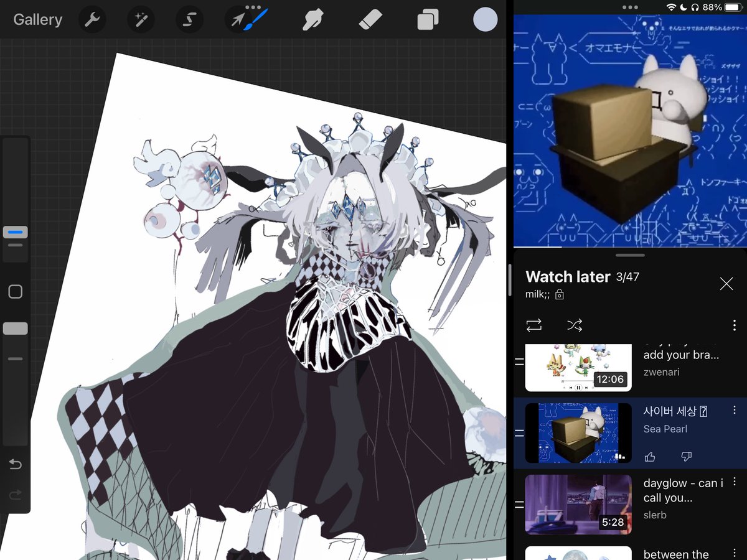Tap the 'between the' video title
This screenshot has width=747, height=560.
point(676,554)
